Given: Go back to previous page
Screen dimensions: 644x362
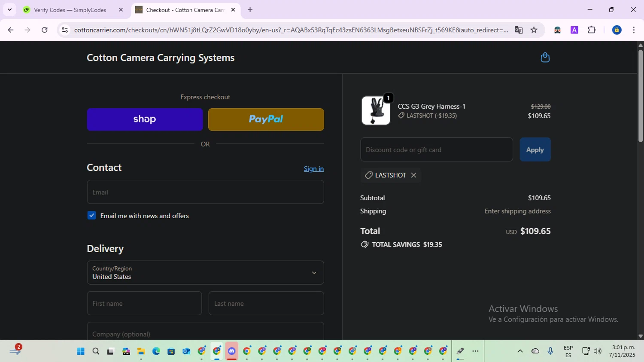Looking at the screenshot, I should pyautogui.click(x=11, y=30).
